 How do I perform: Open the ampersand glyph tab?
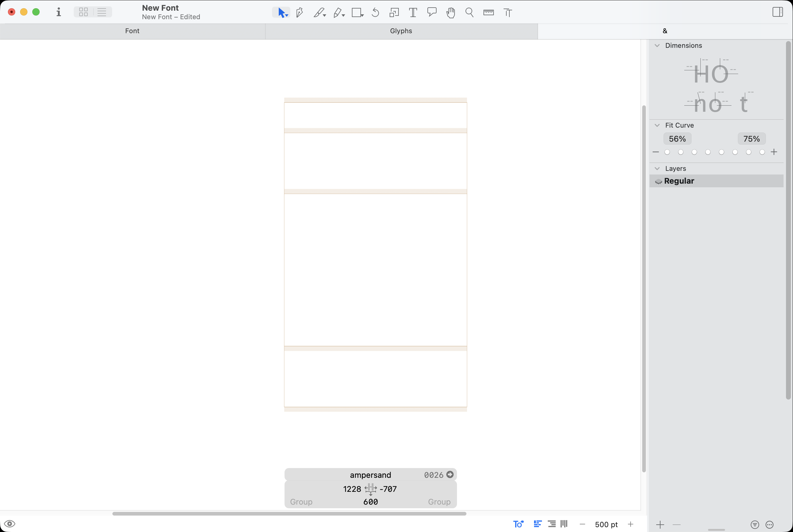664,31
